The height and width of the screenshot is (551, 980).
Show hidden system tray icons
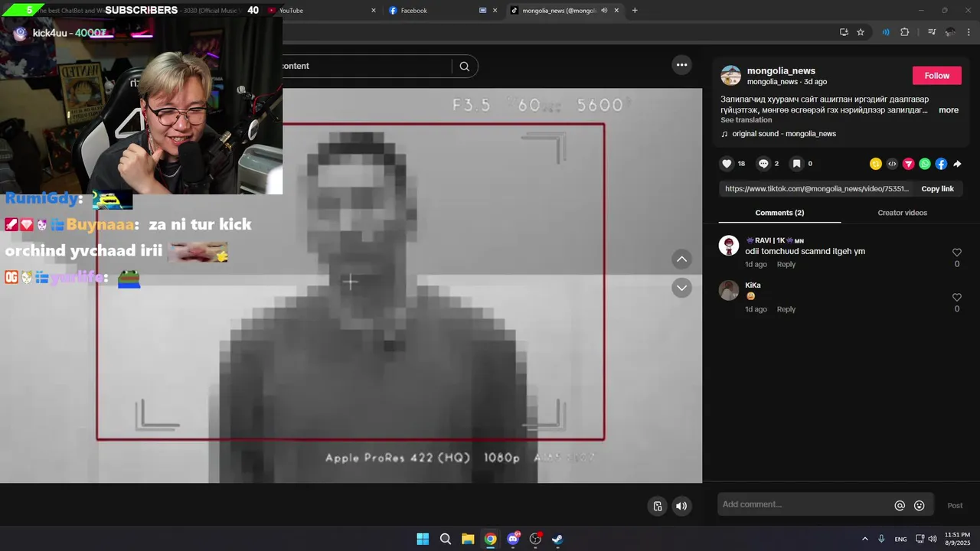coord(865,539)
